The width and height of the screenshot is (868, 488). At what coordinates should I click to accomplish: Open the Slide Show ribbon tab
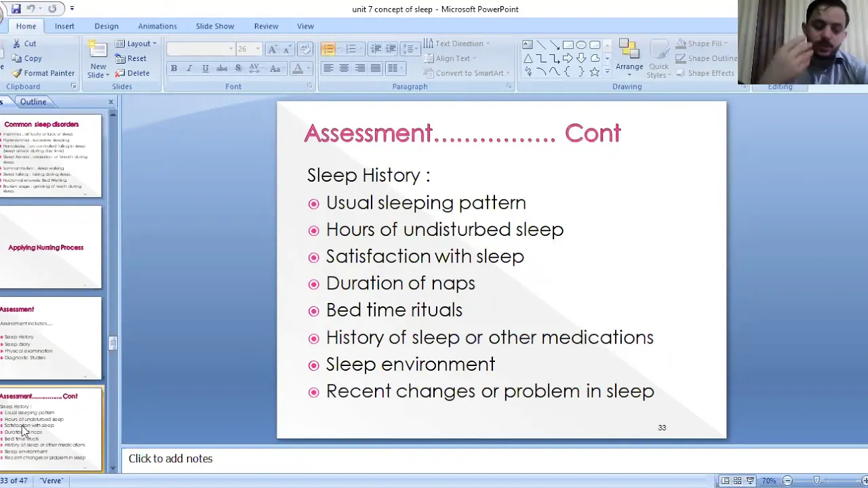click(215, 26)
